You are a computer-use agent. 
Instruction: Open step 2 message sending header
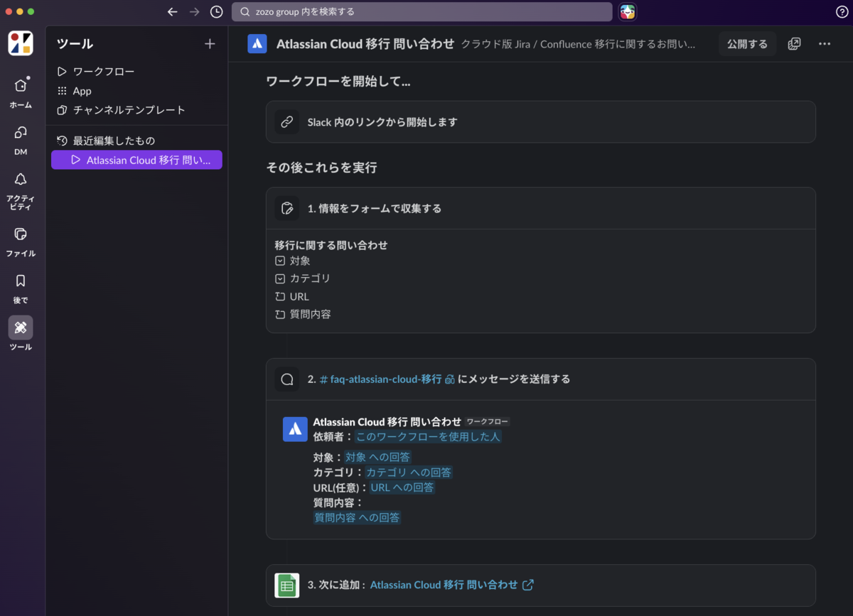[541, 379]
